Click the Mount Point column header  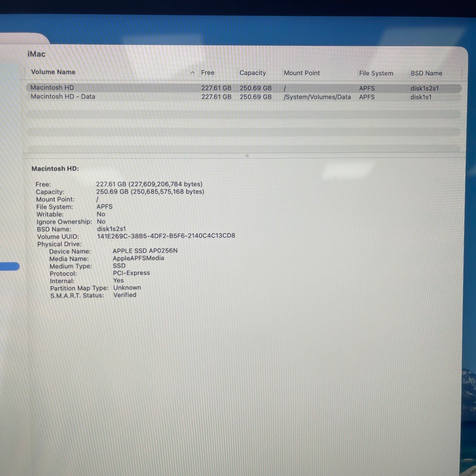pyautogui.click(x=301, y=73)
